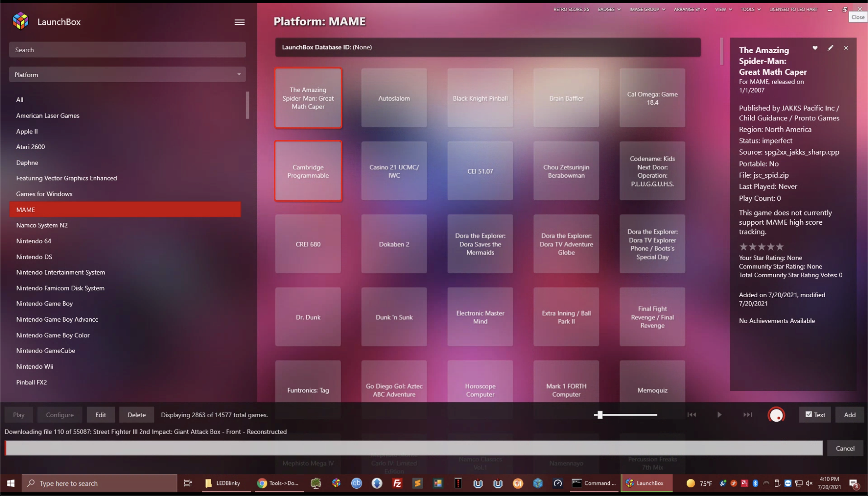This screenshot has height=496, width=868.
Task: Click the Delete button
Action: pyautogui.click(x=136, y=415)
